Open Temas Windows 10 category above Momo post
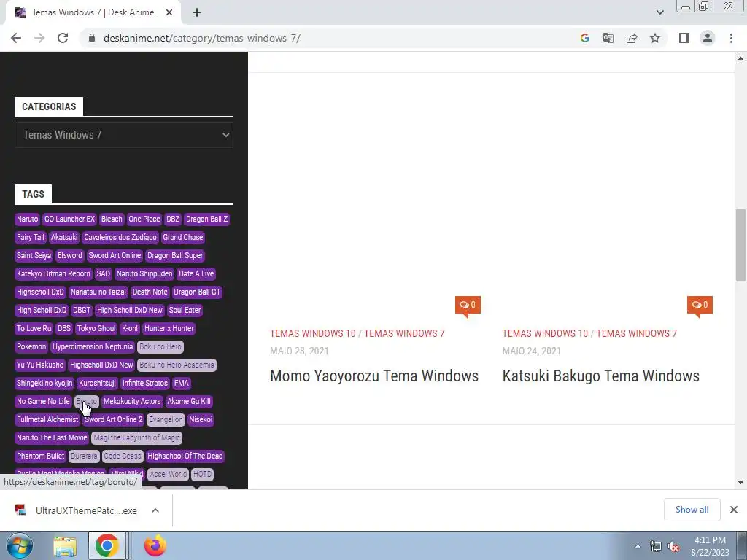Screen dimensions: 747x560 (312, 333)
